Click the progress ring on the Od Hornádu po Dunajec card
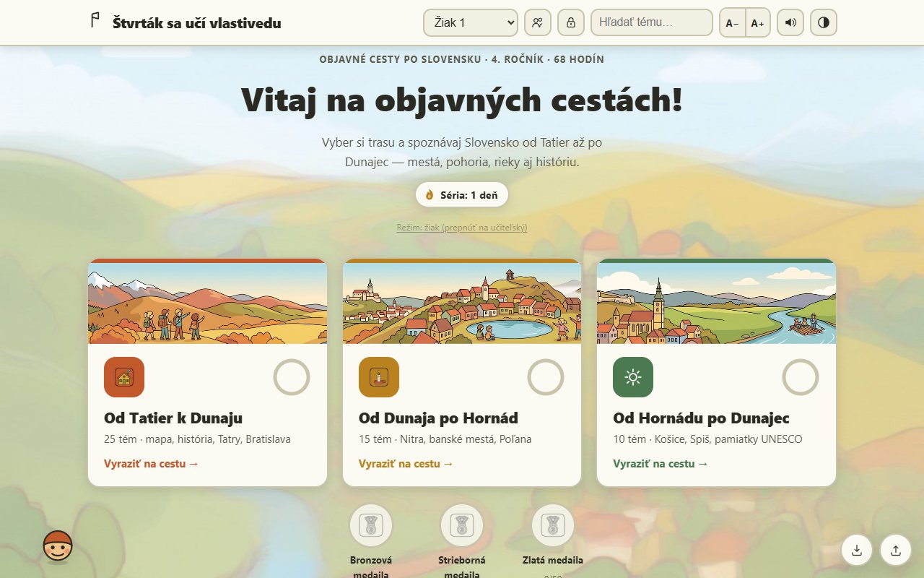 (x=801, y=377)
